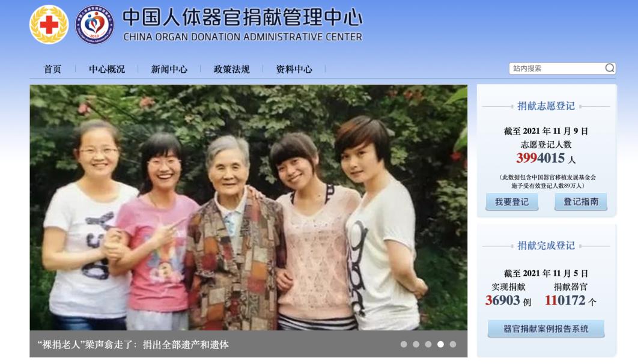The height and width of the screenshot is (364, 638).
Task: Click the carousel group photo
Action: tap(248, 207)
